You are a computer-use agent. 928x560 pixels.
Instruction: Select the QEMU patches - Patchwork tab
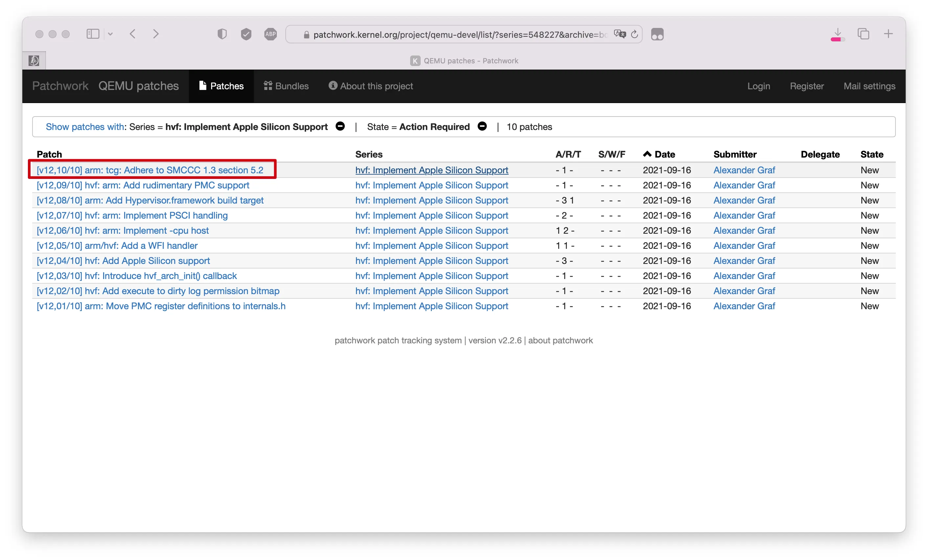pos(464,61)
